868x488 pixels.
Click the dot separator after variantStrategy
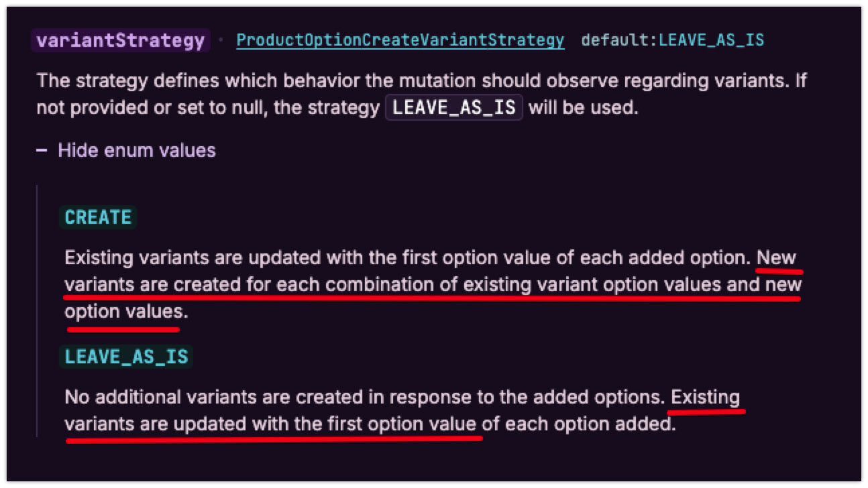[221, 41]
